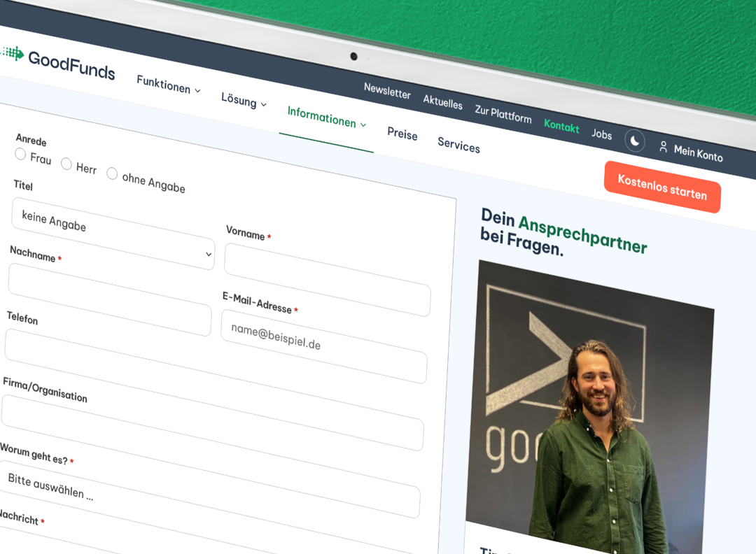Focus the Nachname input field
Screen dimensions: 756x554
[110, 299]
